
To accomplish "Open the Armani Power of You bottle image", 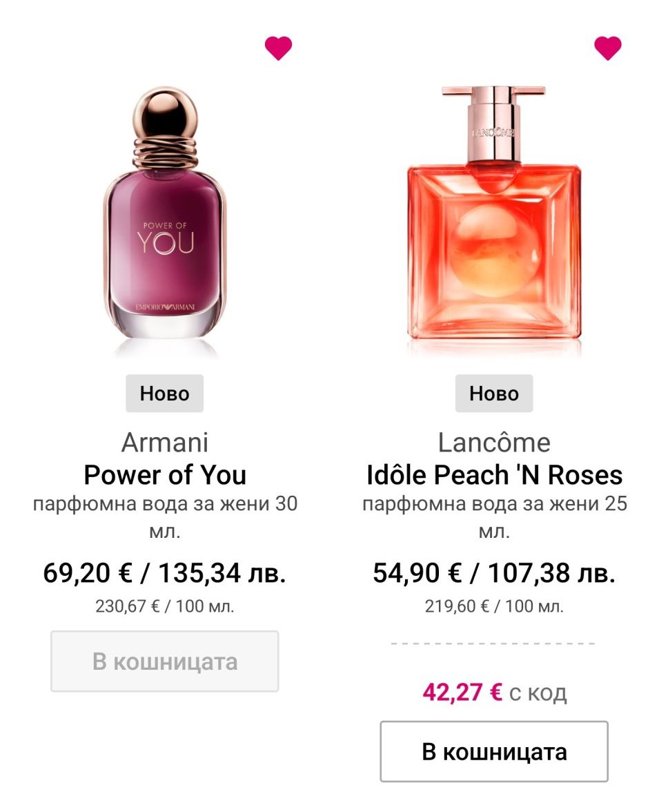I will (165, 221).
